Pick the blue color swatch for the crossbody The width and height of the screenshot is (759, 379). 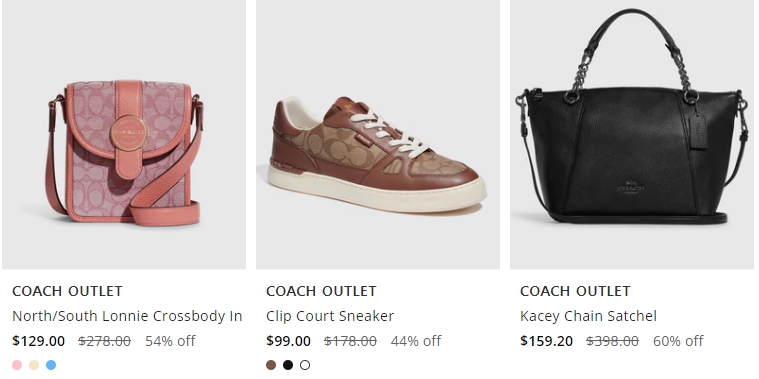pos(51,365)
